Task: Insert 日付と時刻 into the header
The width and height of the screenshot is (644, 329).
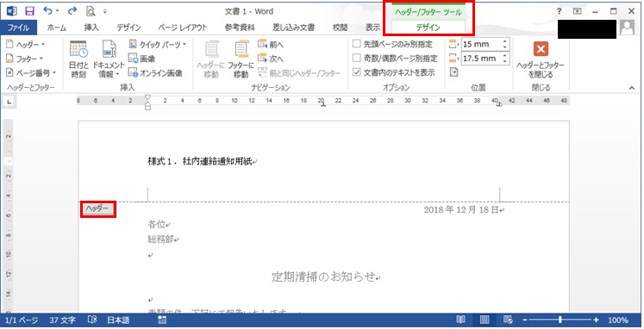Action: point(78,59)
